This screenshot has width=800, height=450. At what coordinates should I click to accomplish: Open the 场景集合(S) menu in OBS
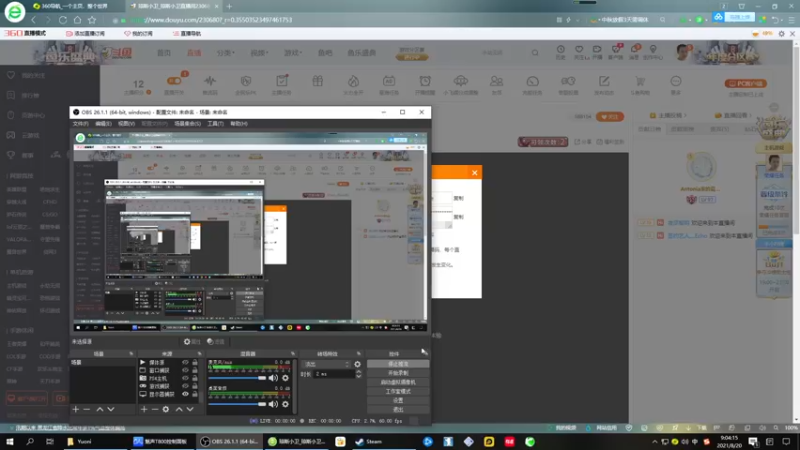[188, 123]
